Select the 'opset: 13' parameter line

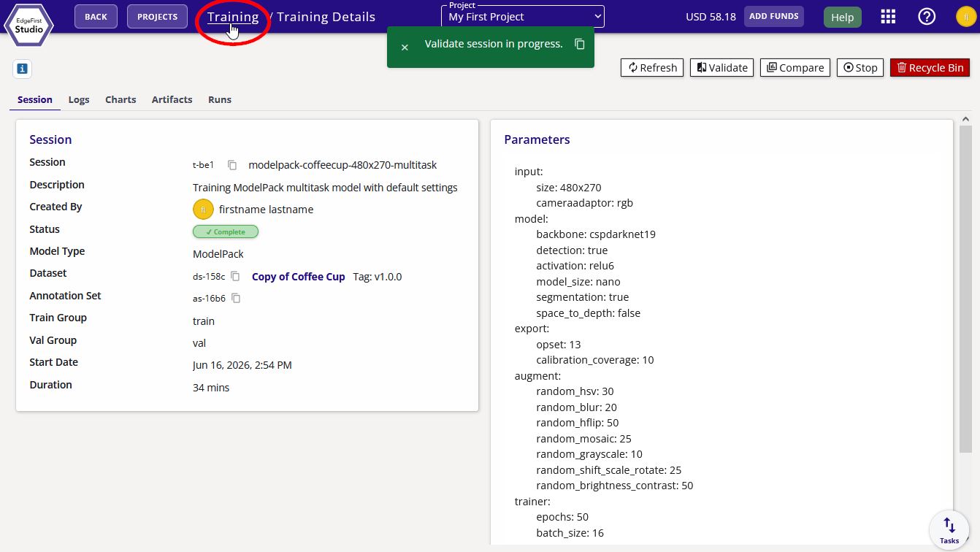coord(559,344)
